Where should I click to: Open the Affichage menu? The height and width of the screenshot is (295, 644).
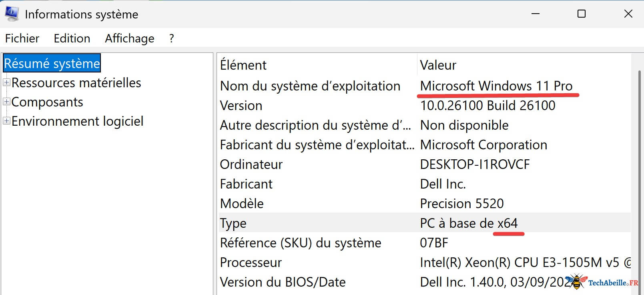(x=130, y=38)
